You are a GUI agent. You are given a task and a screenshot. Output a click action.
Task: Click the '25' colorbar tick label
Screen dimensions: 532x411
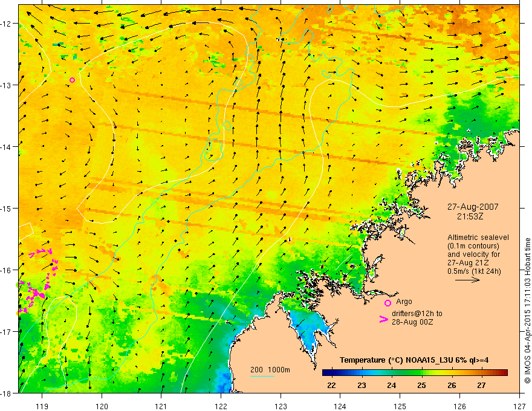click(x=422, y=385)
